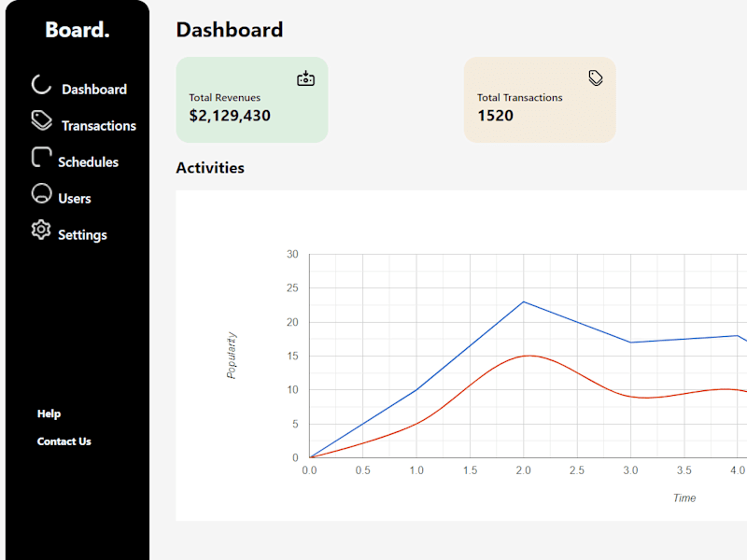Open the Help link

pos(49,413)
